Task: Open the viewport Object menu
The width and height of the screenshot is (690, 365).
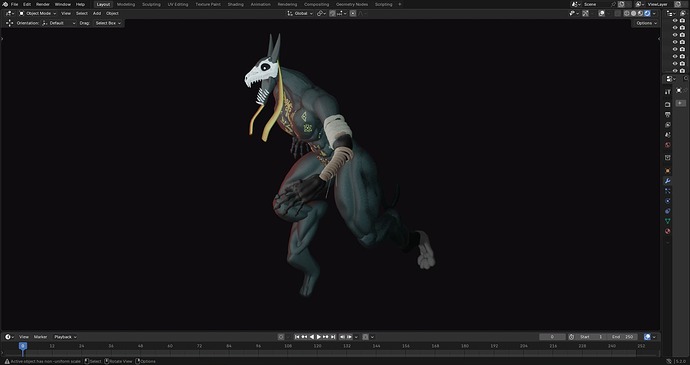Action: point(112,13)
